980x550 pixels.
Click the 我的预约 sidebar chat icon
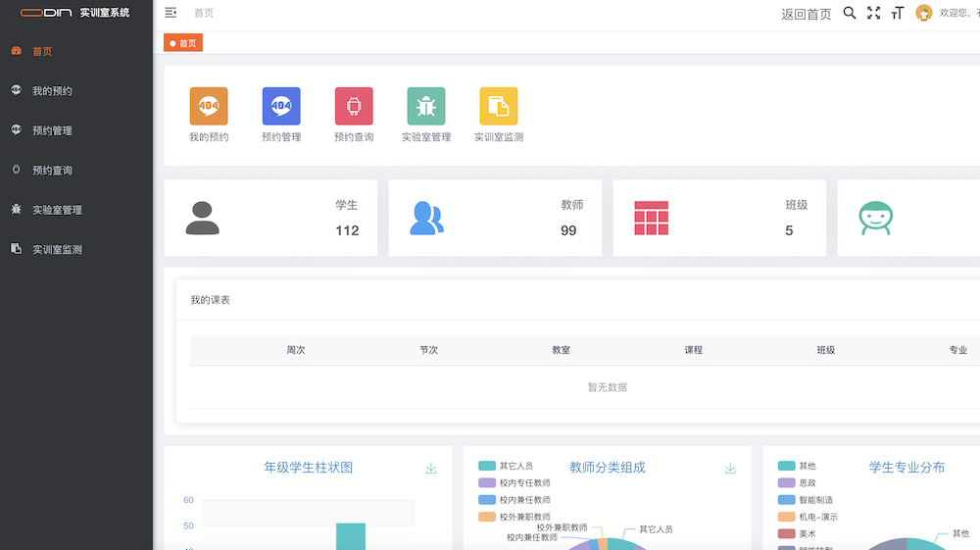tap(17, 90)
